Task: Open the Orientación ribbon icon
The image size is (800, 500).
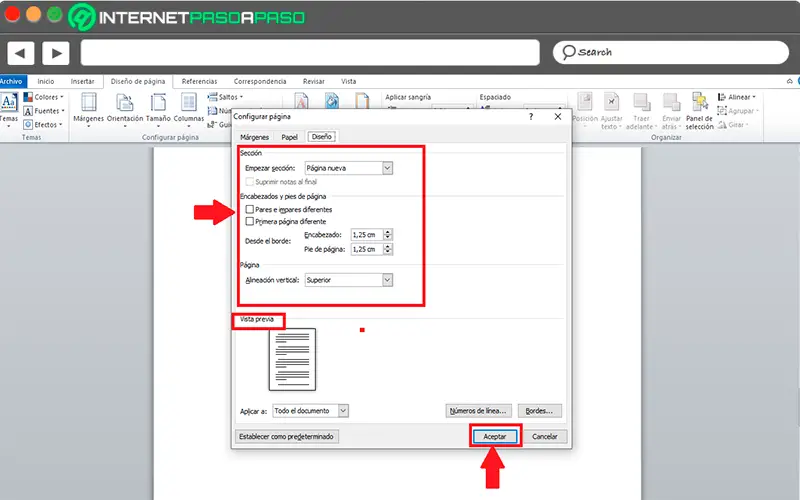Action: 125,109
